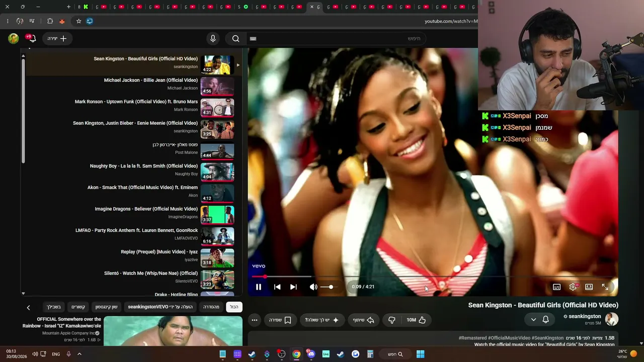
Task: Open your YouTube account avatar menu
Action: click(x=14, y=38)
